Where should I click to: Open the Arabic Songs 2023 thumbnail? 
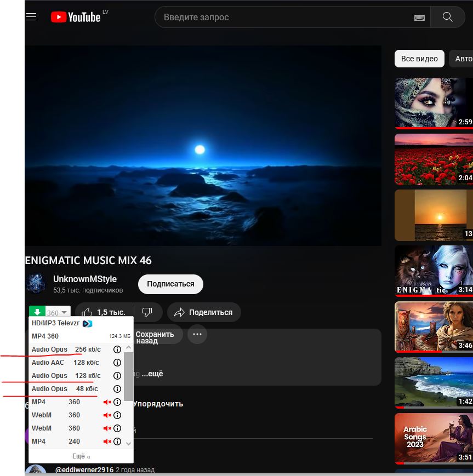pos(434,439)
